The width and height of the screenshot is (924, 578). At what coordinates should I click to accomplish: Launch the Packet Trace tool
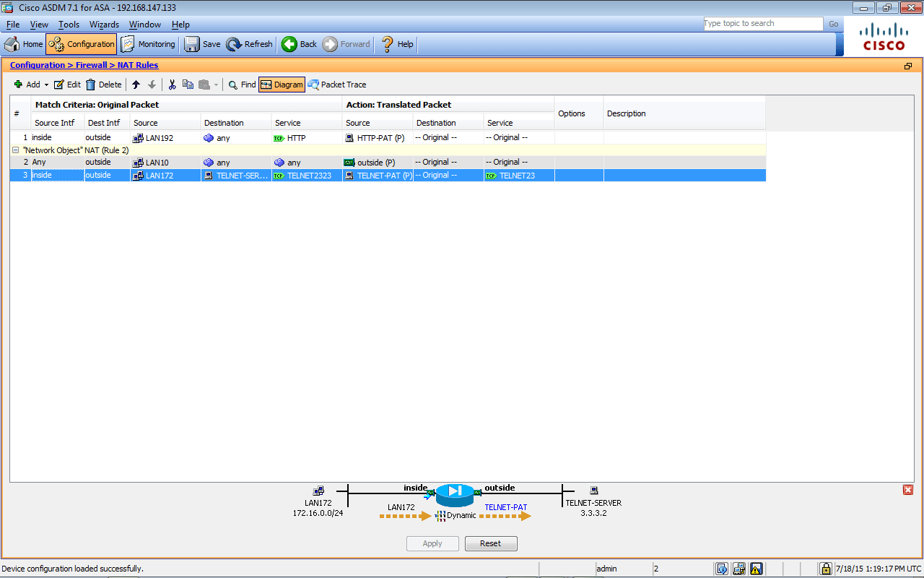pyautogui.click(x=337, y=85)
